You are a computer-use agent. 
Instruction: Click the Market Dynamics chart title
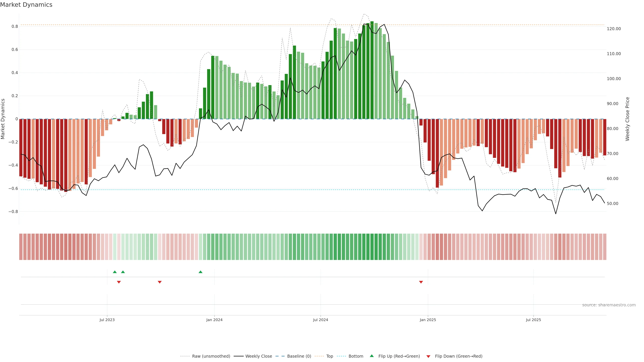(x=26, y=5)
